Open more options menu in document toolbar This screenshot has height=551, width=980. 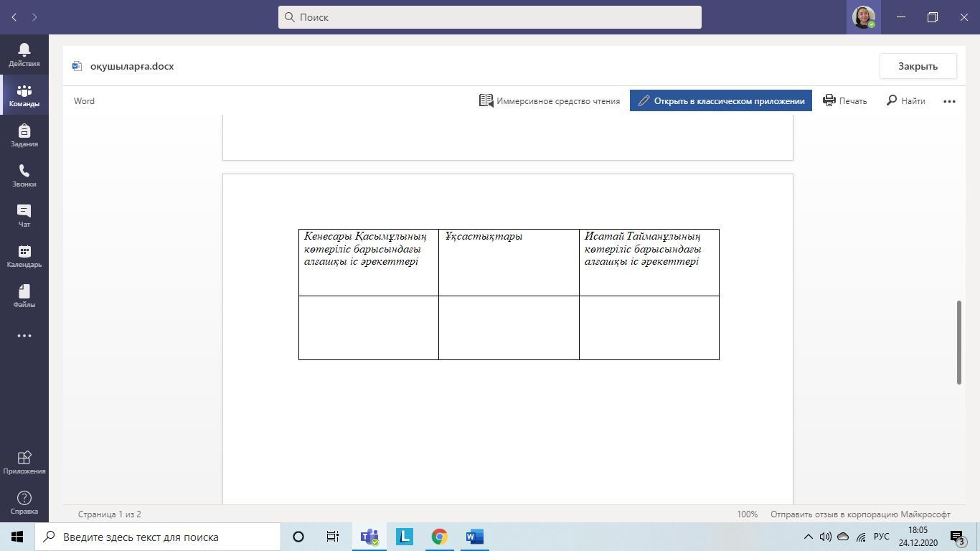(949, 101)
